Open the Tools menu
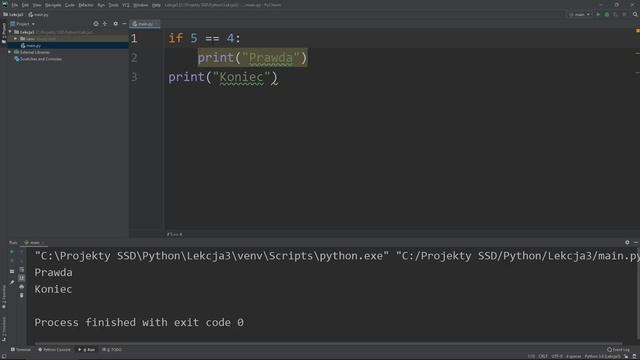Viewport: 640px width, 360px height. [x=113, y=5]
